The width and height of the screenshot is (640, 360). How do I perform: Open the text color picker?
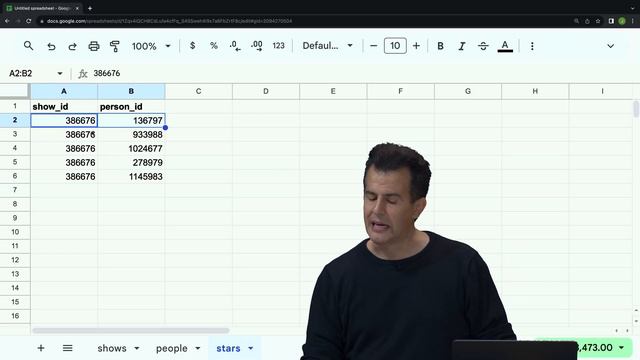[x=505, y=46]
